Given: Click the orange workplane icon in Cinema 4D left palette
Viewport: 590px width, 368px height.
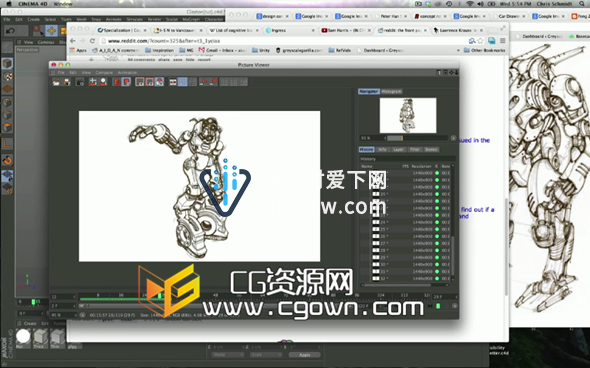Looking at the screenshot, I should pyautogui.click(x=8, y=89).
